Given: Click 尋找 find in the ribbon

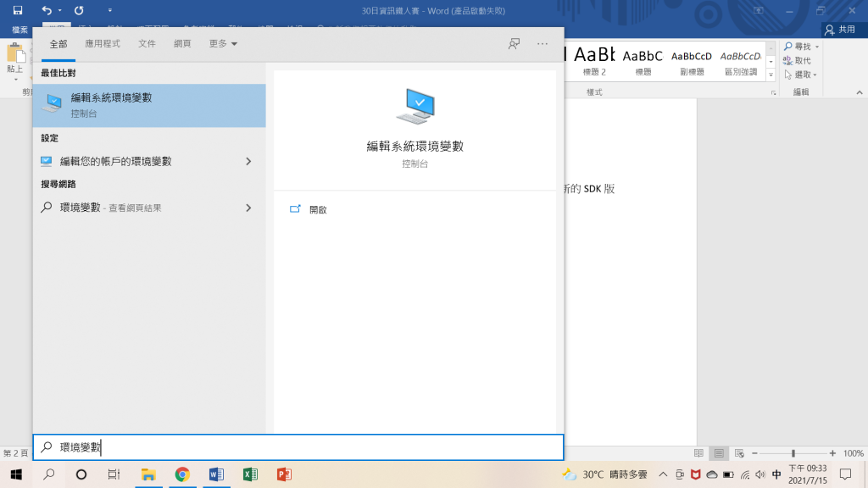Looking at the screenshot, I should point(797,47).
